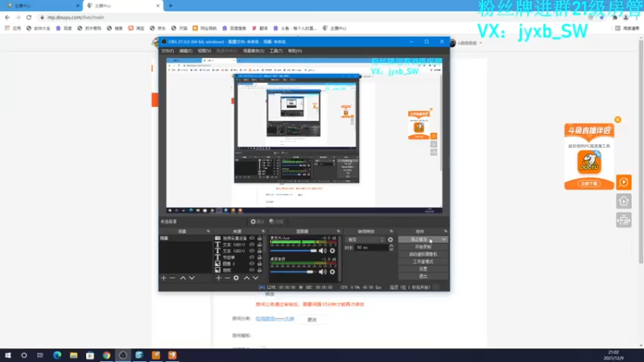Close the 斗鱼直播伴侣 floating ad with the orange X
This screenshot has width=644, height=362.
click(617, 120)
